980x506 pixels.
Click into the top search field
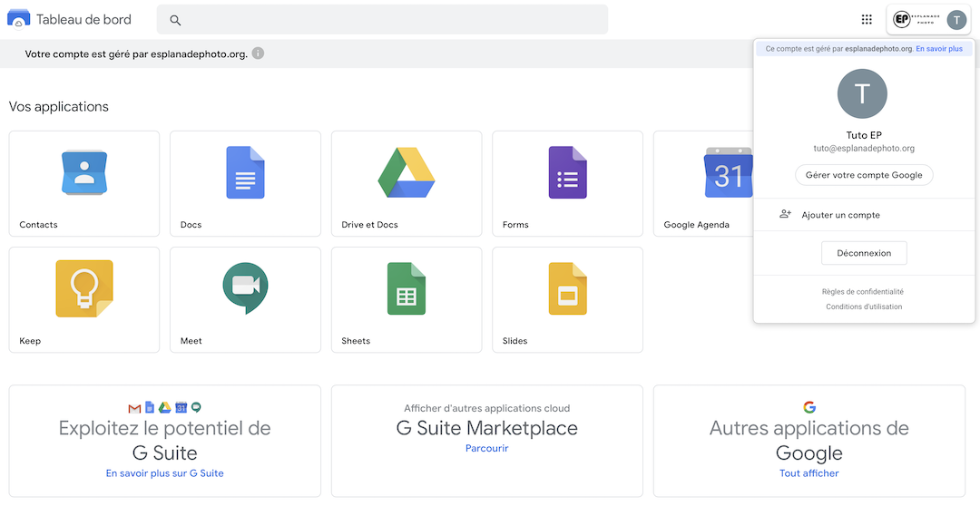[382, 19]
